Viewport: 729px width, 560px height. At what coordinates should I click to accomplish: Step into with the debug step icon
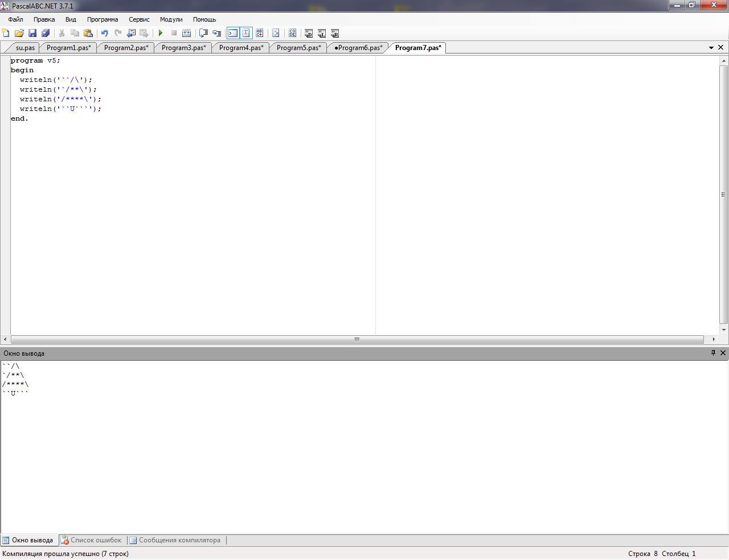point(216,33)
